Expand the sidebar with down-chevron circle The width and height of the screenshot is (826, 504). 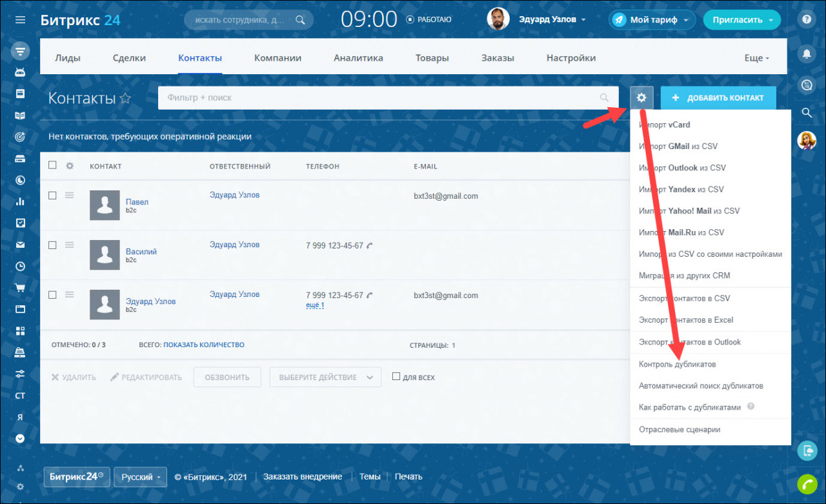click(20, 438)
